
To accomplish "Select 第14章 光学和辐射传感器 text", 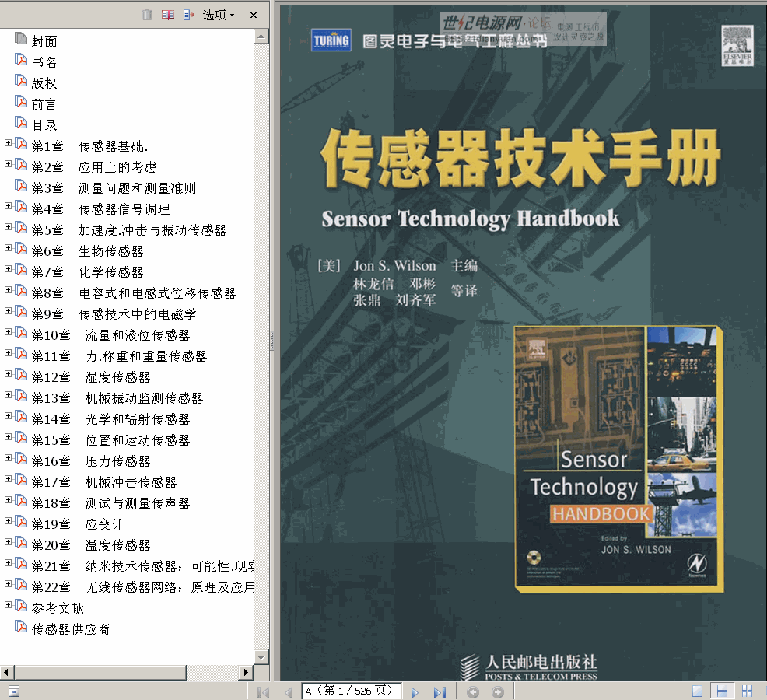I will 111,419.
